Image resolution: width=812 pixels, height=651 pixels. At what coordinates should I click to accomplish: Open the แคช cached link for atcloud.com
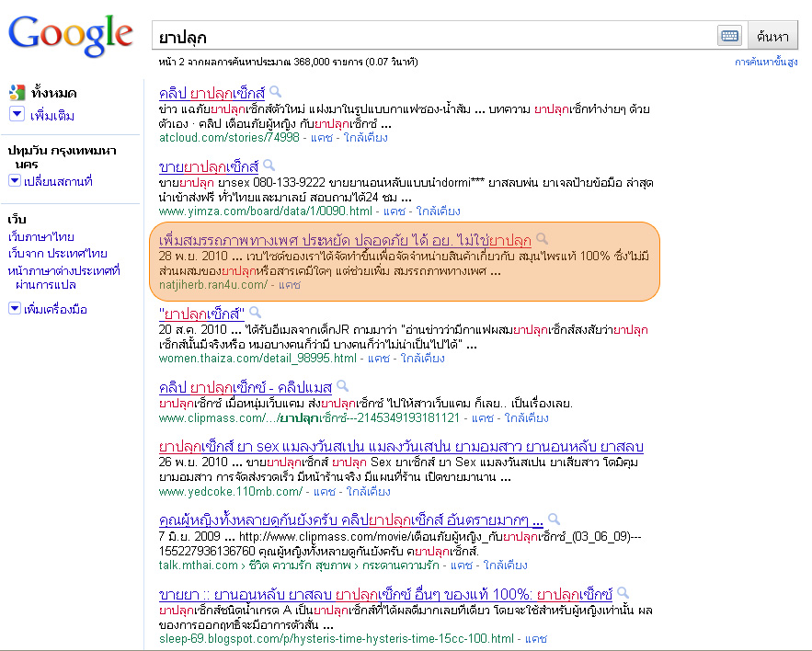(x=321, y=137)
